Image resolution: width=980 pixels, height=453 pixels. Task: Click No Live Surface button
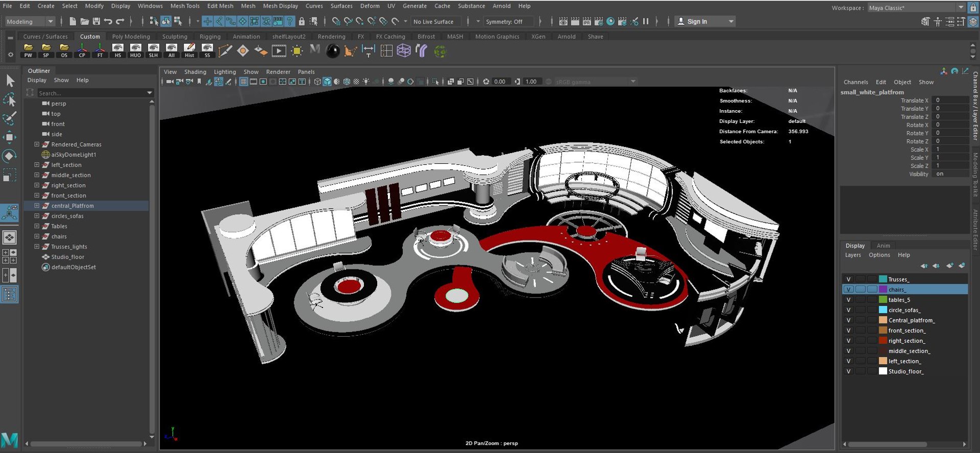coord(435,21)
